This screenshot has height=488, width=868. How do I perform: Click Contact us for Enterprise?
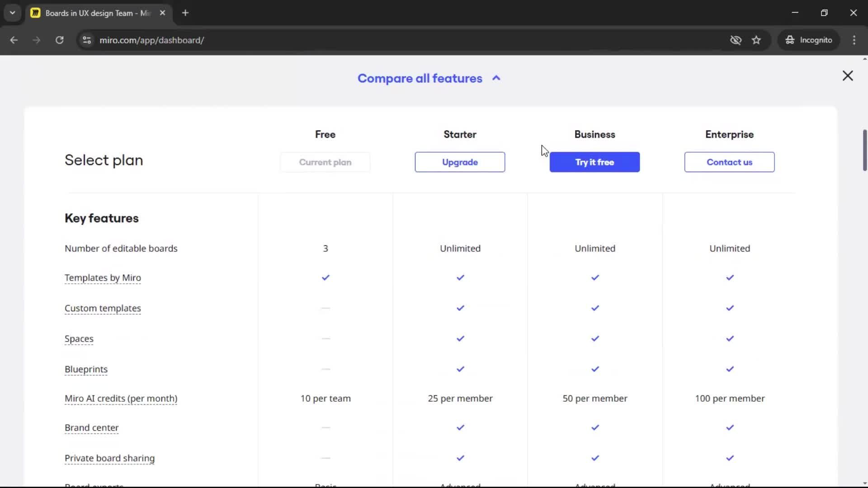click(729, 162)
